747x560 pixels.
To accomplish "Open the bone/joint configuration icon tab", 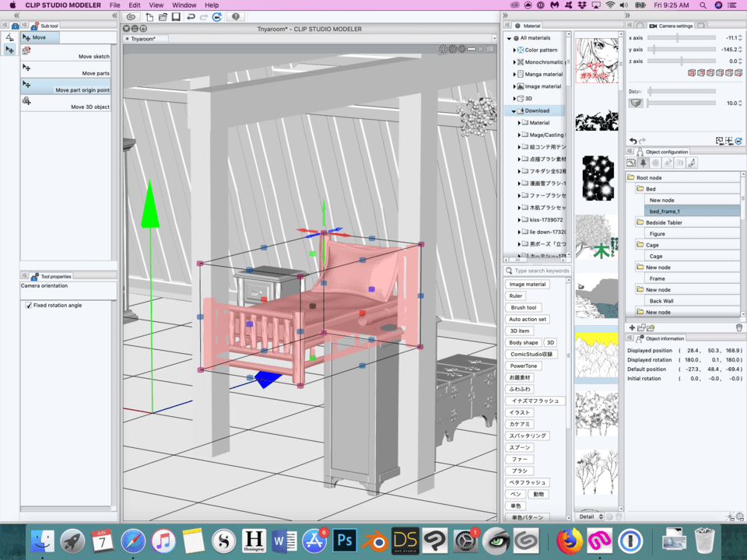I will [x=692, y=163].
